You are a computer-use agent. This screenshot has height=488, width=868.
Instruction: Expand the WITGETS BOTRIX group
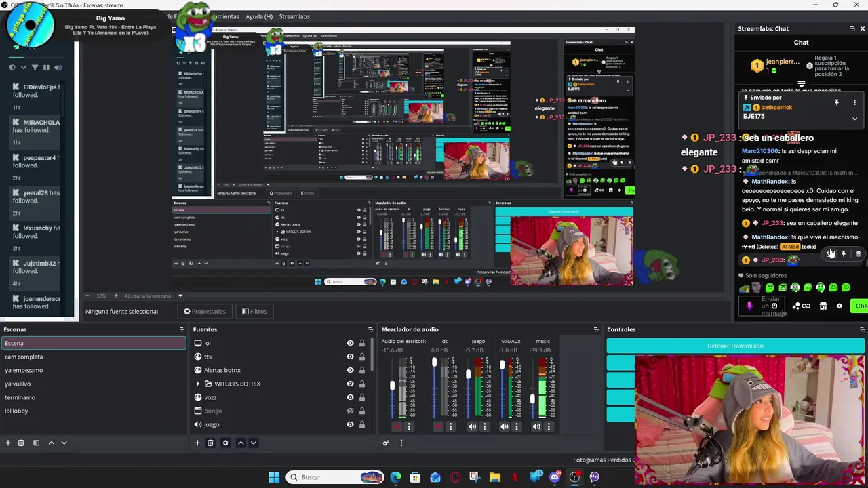198,384
